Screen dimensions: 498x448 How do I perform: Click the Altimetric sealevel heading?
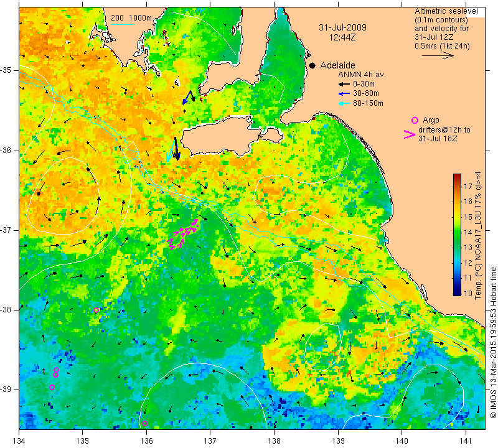tap(446, 11)
